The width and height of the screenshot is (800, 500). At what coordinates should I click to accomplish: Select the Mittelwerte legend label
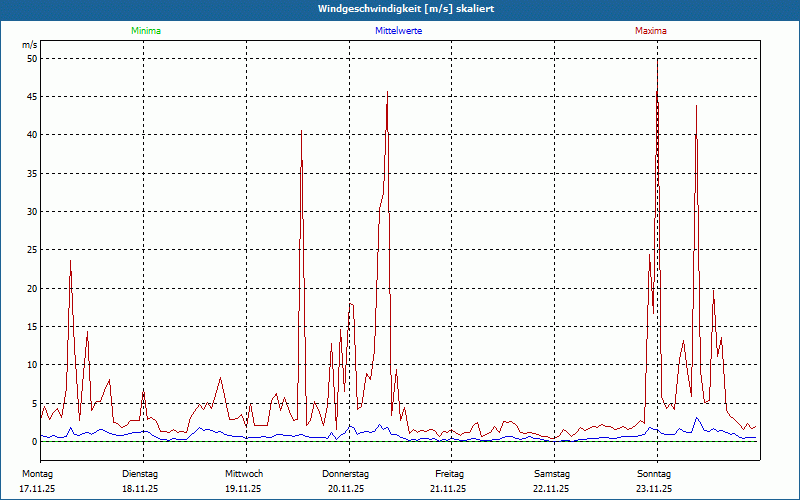[398, 31]
